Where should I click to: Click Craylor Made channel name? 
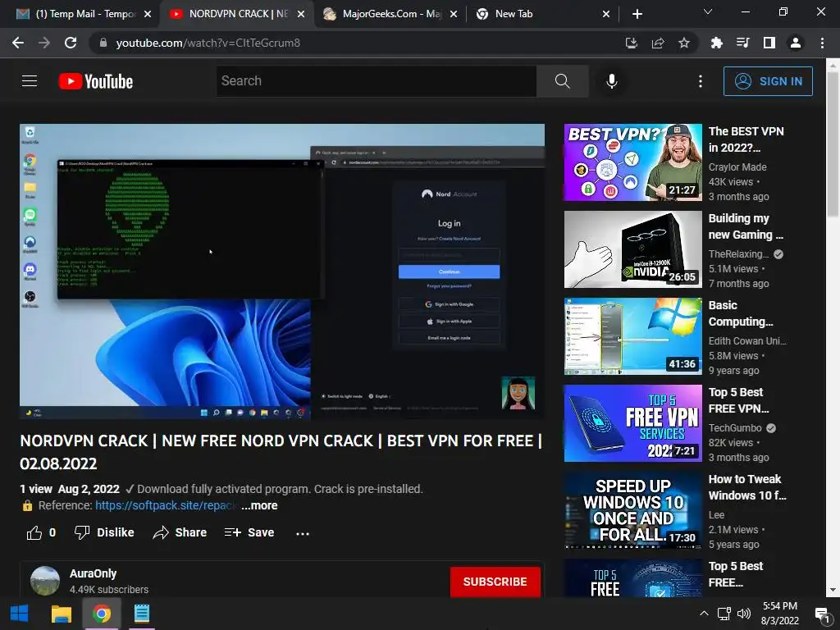click(737, 167)
